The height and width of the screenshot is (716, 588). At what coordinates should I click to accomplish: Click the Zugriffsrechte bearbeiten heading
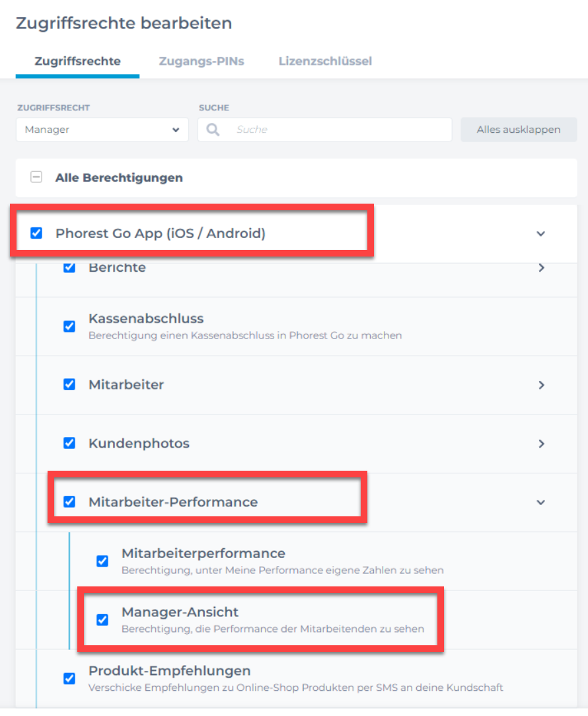(x=124, y=23)
